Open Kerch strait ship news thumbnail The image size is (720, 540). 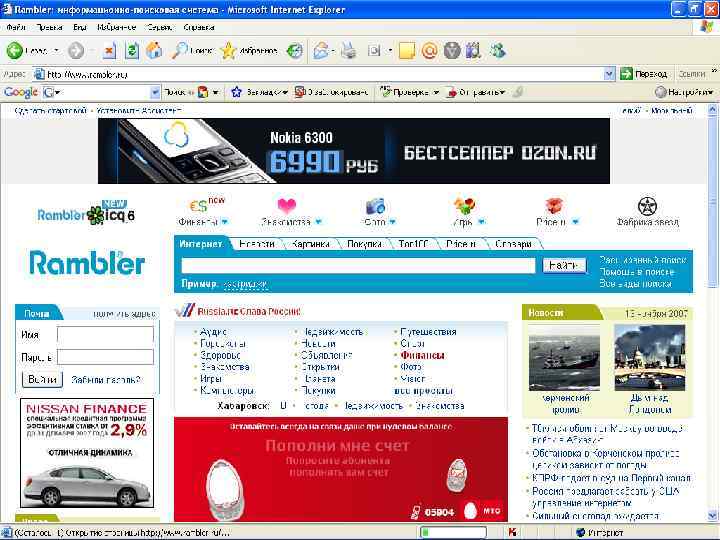click(x=564, y=358)
